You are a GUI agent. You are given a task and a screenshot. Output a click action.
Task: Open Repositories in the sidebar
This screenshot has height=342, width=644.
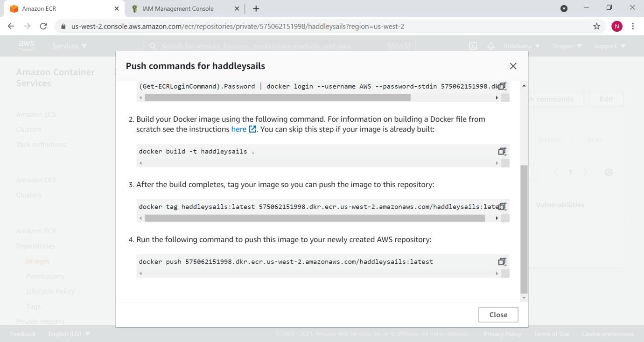35,246
